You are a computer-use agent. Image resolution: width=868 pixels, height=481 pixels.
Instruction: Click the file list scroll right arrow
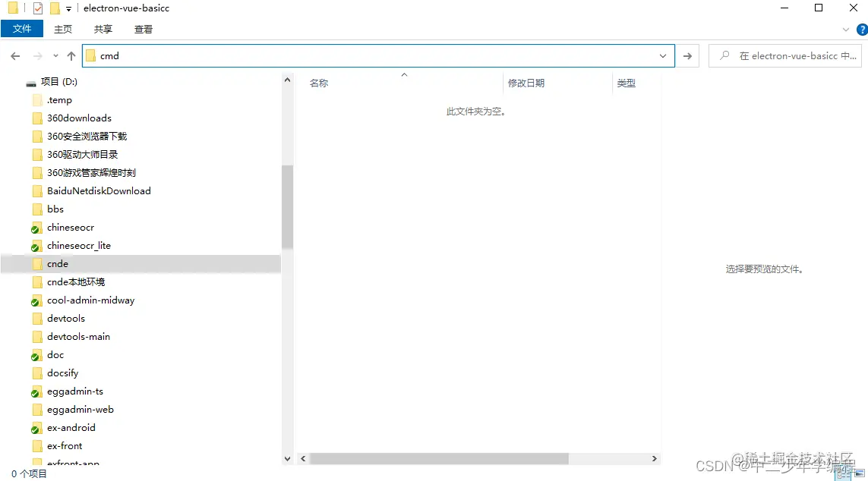[655, 459]
